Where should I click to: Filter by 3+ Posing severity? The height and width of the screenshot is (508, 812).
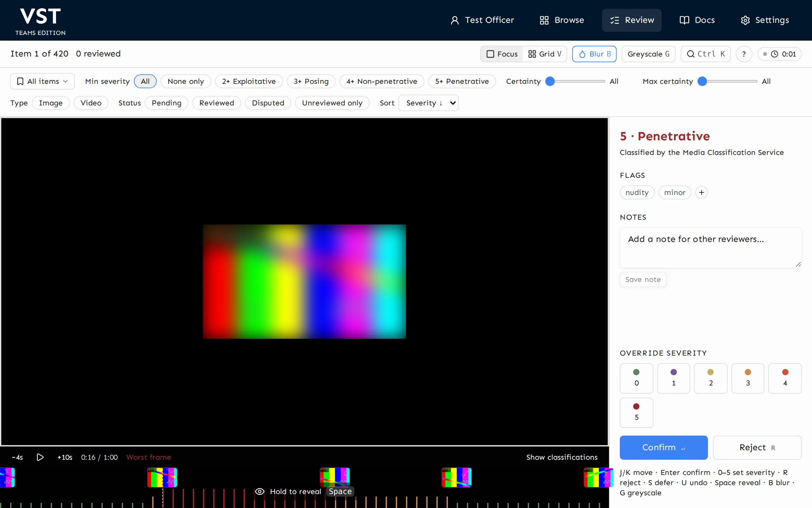coord(311,81)
